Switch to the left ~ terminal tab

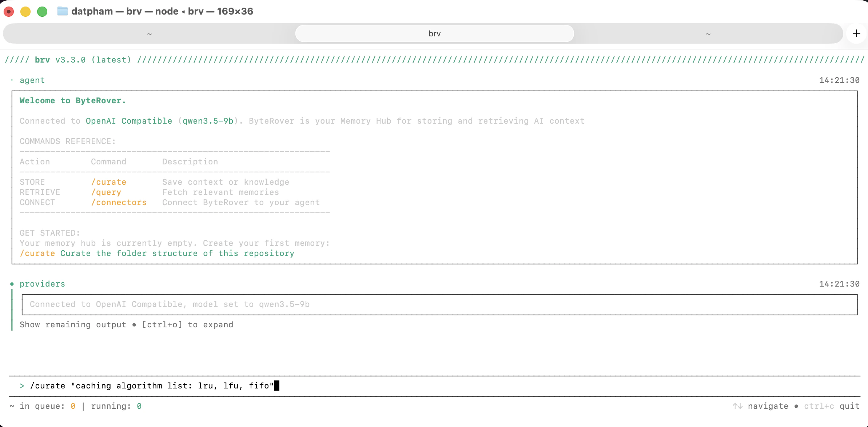(149, 33)
